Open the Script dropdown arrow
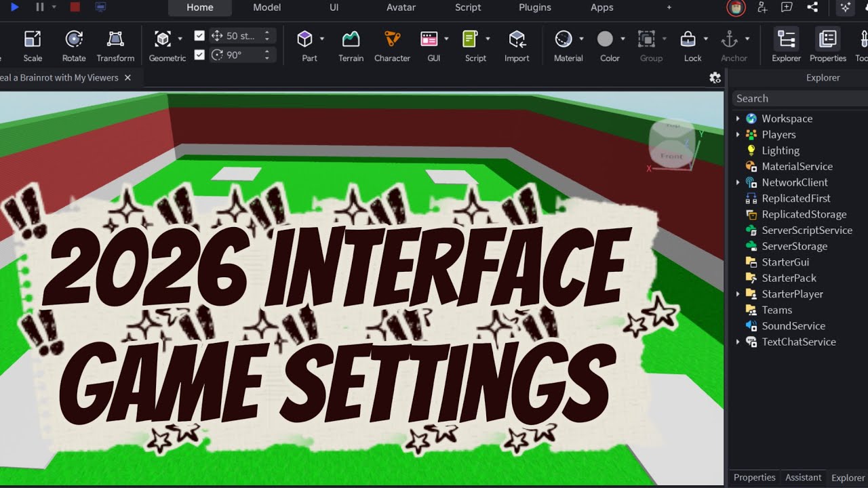This screenshot has width=868, height=488. pyautogui.click(x=488, y=39)
